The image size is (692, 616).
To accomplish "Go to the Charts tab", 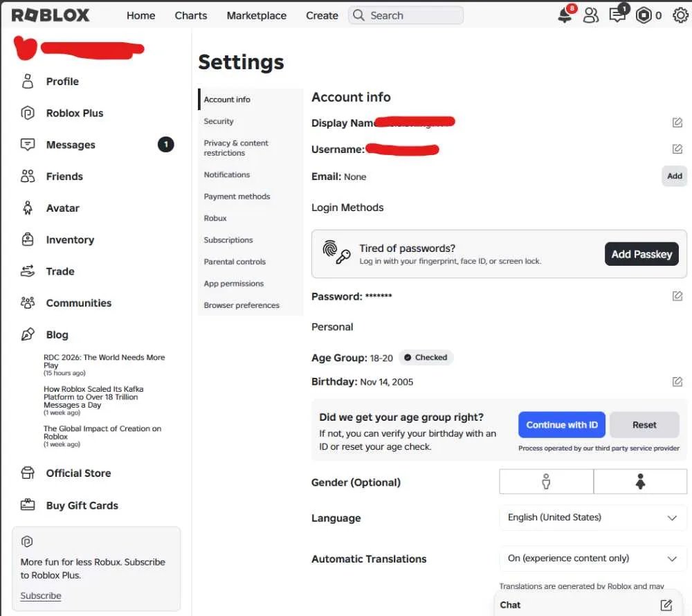I will coord(191,15).
